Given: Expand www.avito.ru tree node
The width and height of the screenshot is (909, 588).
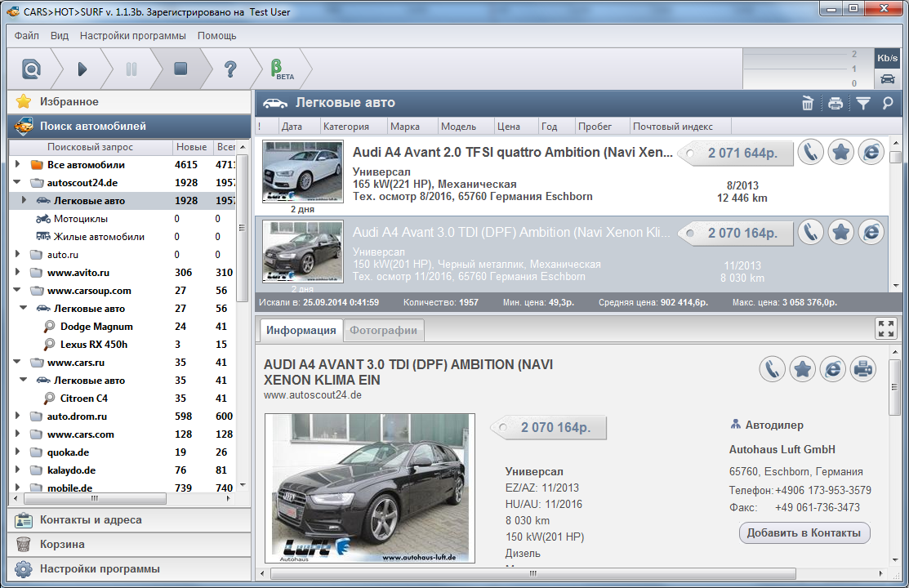Looking at the screenshot, I should [17, 272].
